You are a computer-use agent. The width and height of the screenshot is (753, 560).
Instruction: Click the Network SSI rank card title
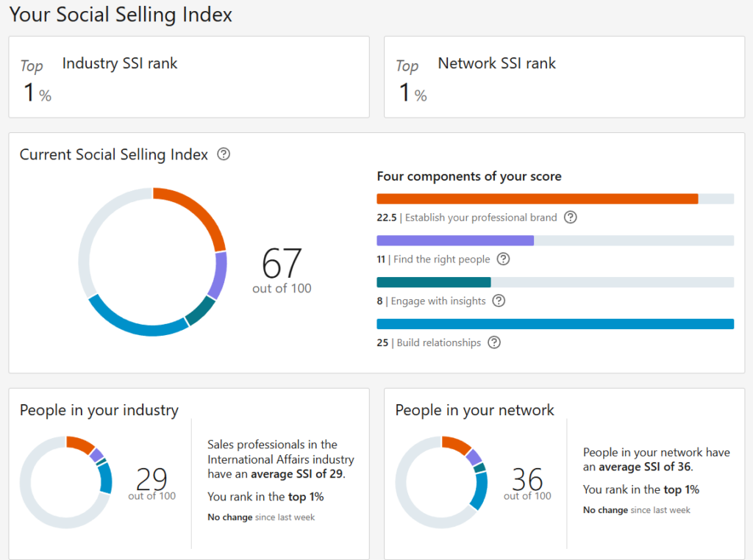point(496,63)
